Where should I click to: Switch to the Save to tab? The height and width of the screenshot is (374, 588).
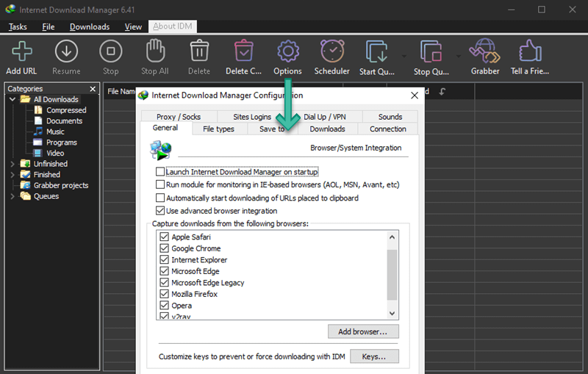tap(272, 129)
